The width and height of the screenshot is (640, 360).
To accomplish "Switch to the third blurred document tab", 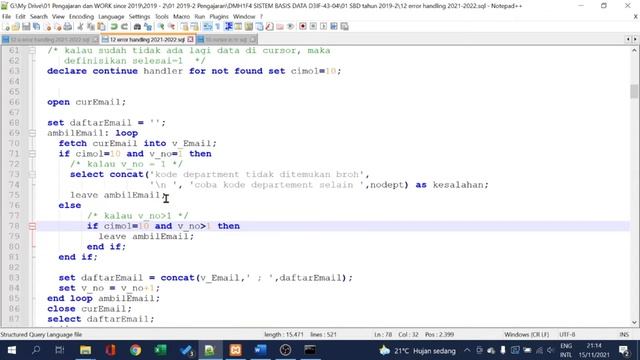I will pos(227,40).
